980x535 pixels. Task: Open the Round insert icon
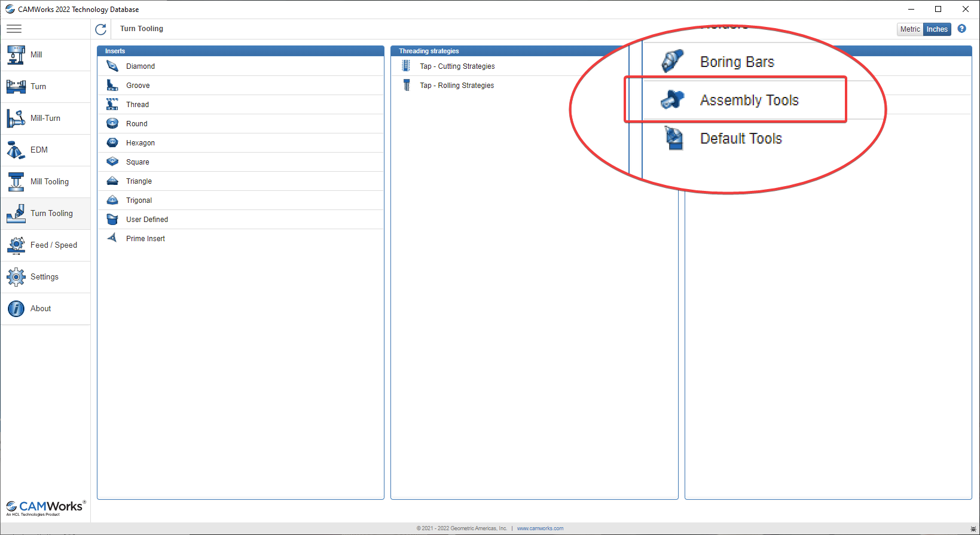click(112, 123)
